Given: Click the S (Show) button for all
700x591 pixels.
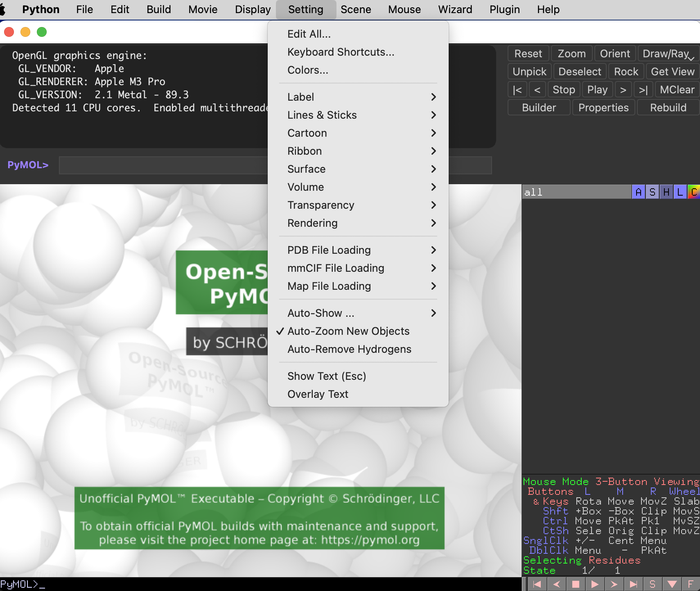Looking at the screenshot, I should click(x=653, y=192).
